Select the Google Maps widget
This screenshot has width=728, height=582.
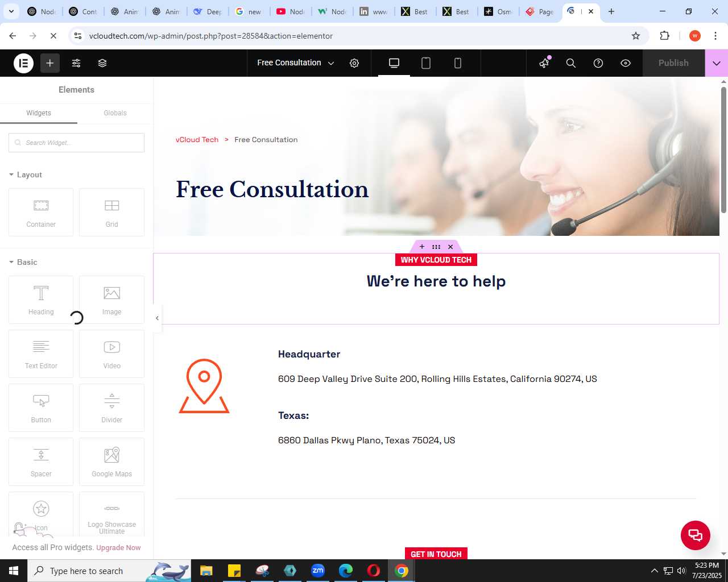click(x=111, y=462)
